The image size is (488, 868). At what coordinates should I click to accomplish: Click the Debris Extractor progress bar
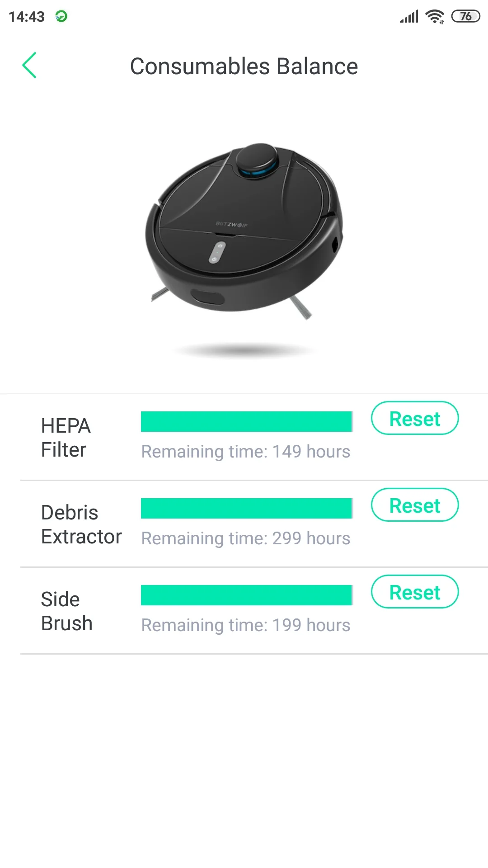tap(247, 509)
